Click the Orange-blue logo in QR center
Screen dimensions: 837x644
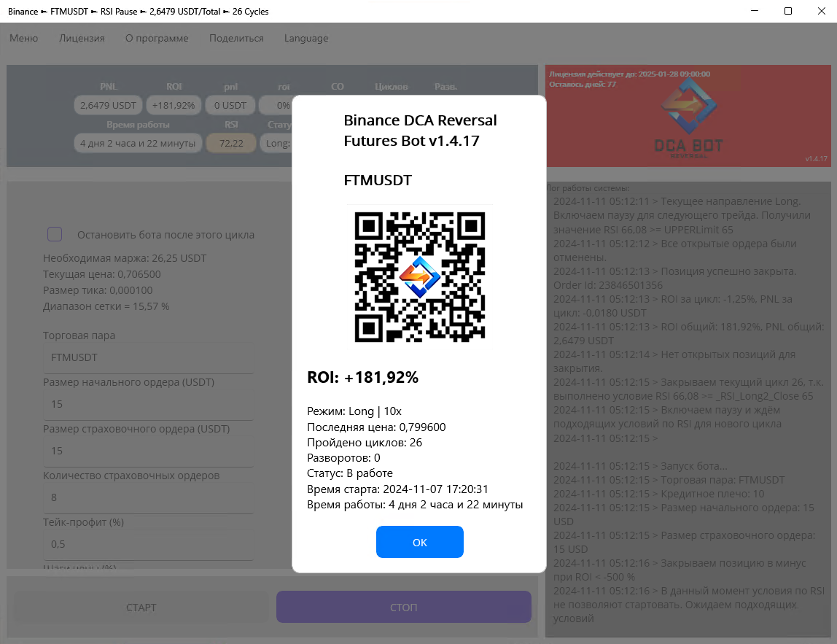[x=419, y=276]
